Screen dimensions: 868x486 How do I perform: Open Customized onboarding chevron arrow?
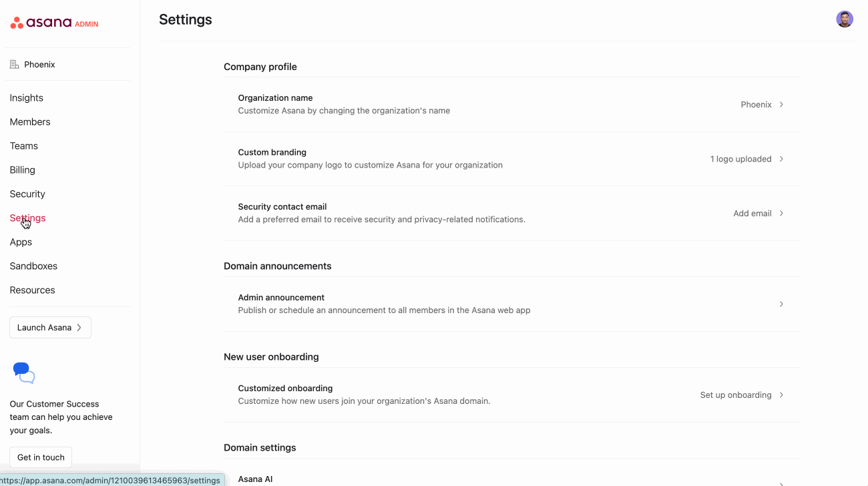[x=781, y=395]
